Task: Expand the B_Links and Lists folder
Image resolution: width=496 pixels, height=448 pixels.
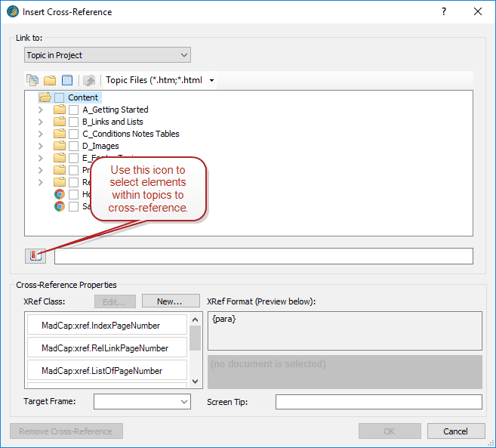Action: coord(41,122)
